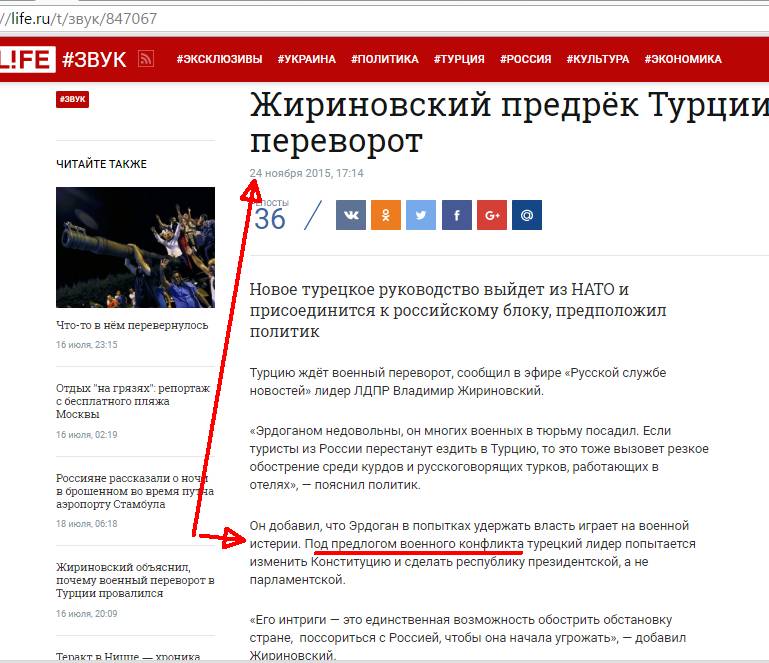Read "Что-то в нём перевернулось" article
Viewport: 769px width, 663px height.
(132, 325)
